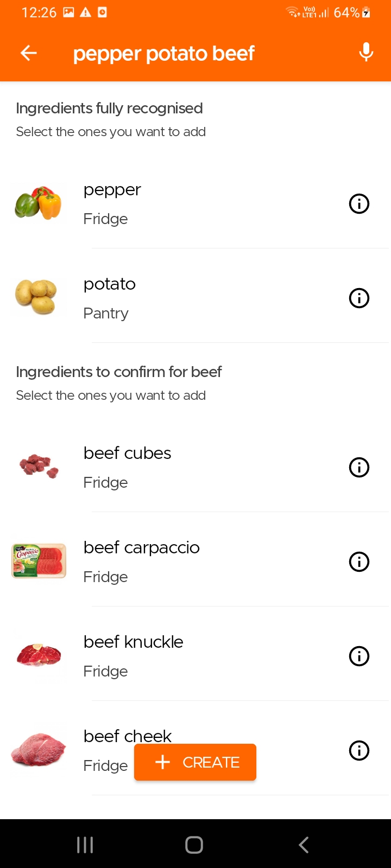View beef cheek info details

(x=359, y=750)
